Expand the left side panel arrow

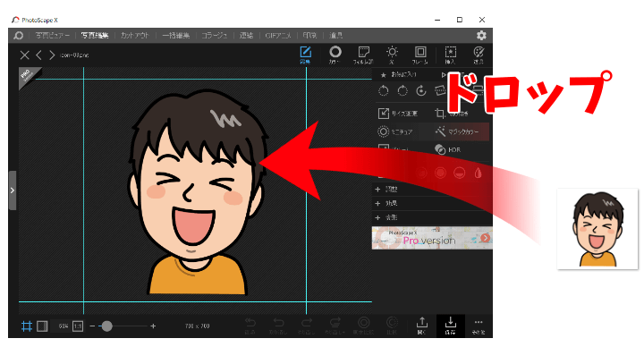tap(13, 190)
